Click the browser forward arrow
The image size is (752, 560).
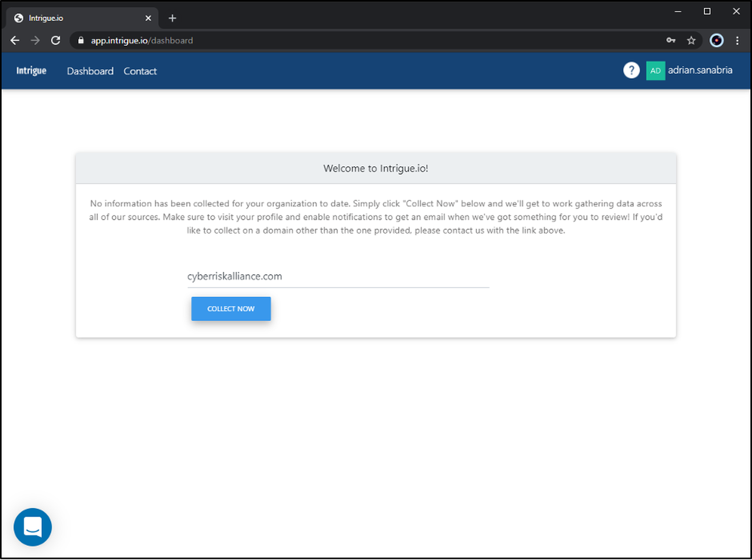(x=35, y=40)
